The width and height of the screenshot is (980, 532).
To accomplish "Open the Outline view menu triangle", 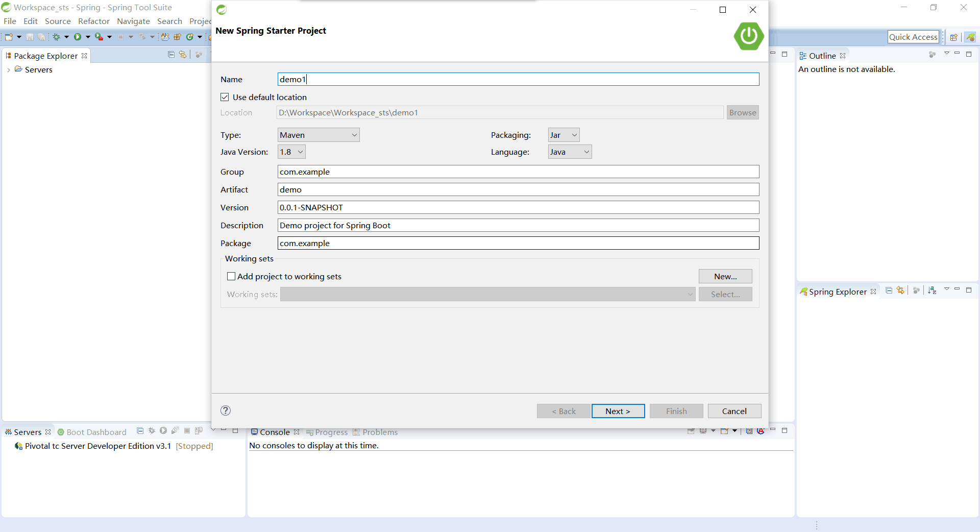I will 947,54.
